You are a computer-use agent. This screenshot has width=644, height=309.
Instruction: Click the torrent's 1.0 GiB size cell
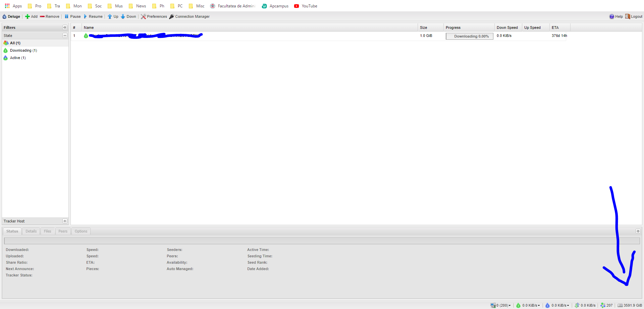tap(426, 36)
